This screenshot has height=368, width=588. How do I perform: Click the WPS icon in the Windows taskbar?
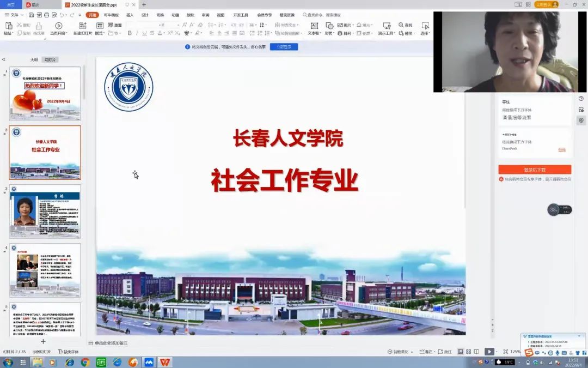click(165, 362)
